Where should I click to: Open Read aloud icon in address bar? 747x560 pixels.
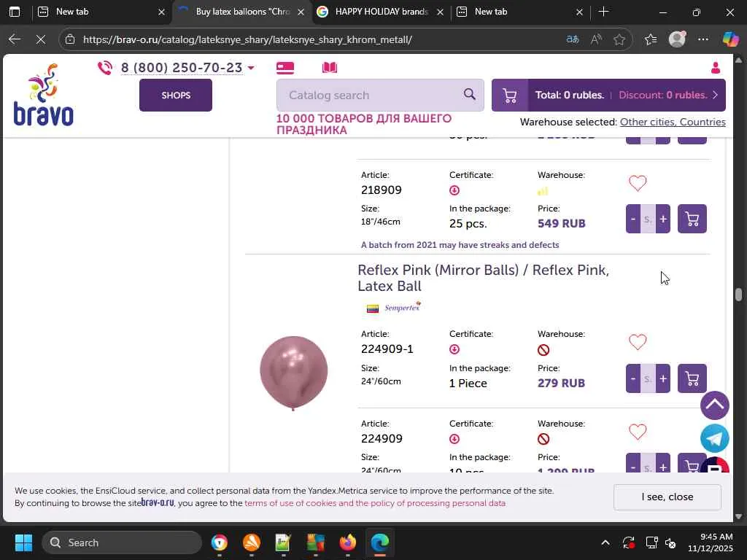pyautogui.click(x=595, y=39)
